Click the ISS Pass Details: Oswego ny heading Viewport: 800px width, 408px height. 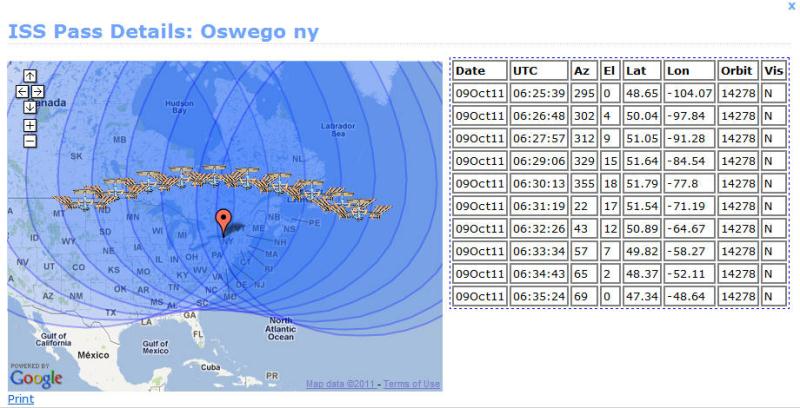coord(163,32)
